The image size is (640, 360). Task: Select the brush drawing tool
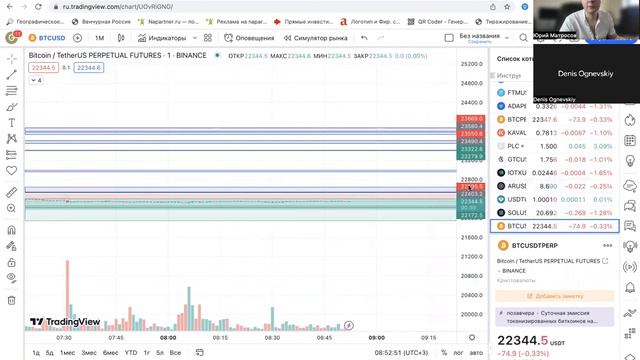click(x=11, y=107)
